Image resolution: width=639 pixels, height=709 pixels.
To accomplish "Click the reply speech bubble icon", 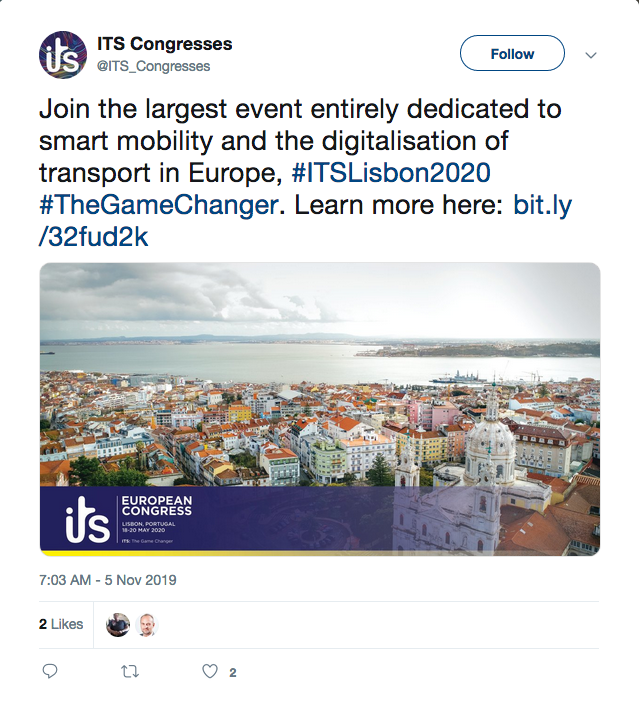I will coord(50,672).
